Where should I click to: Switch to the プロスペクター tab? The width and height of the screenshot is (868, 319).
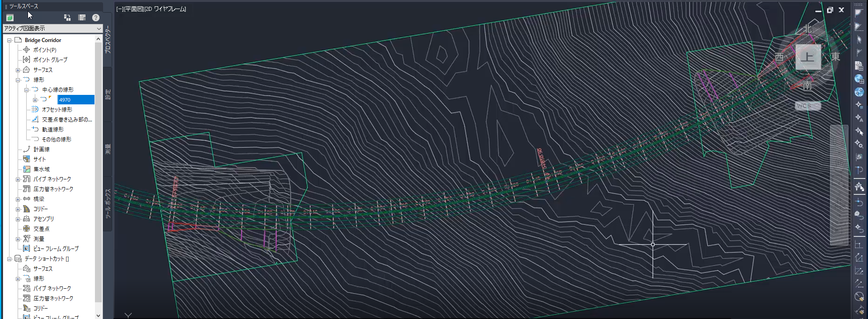(x=108, y=40)
